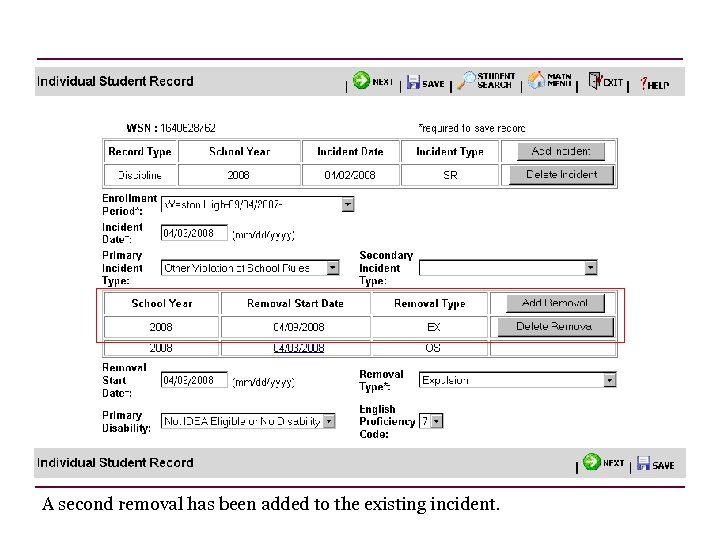The height and width of the screenshot is (540, 720).
Task: Click the Add Incident button
Action: pyautogui.click(x=561, y=152)
